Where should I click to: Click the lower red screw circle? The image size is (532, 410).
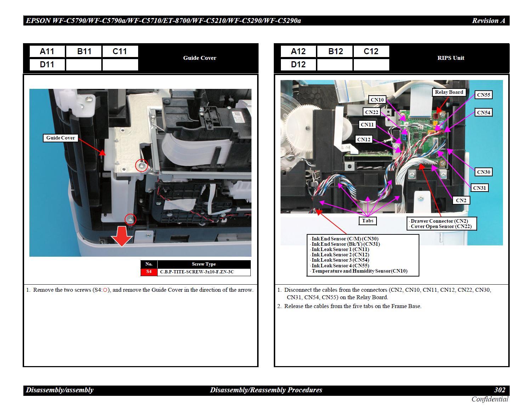pos(130,220)
